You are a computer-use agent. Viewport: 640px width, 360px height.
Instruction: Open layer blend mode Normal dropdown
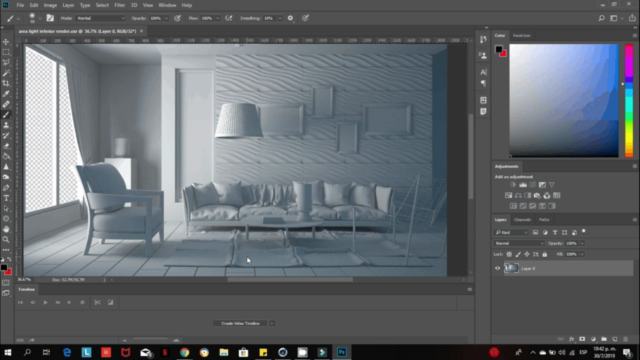pos(519,243)
